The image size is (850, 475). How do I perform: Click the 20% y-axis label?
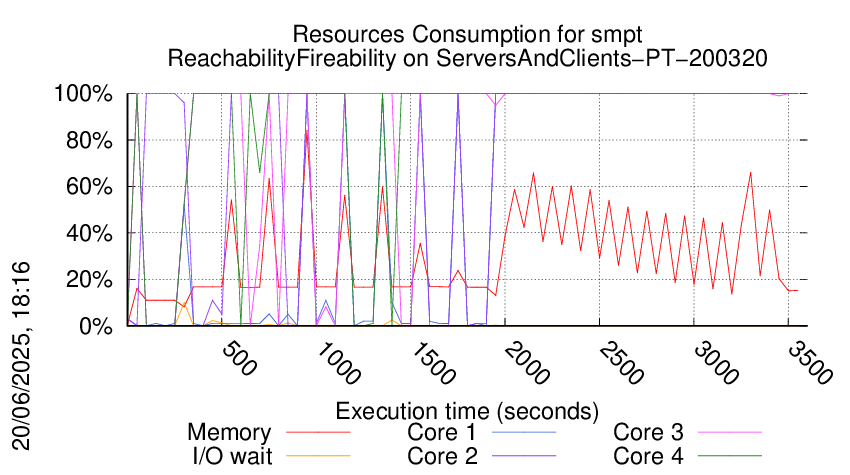pos(89,280)
